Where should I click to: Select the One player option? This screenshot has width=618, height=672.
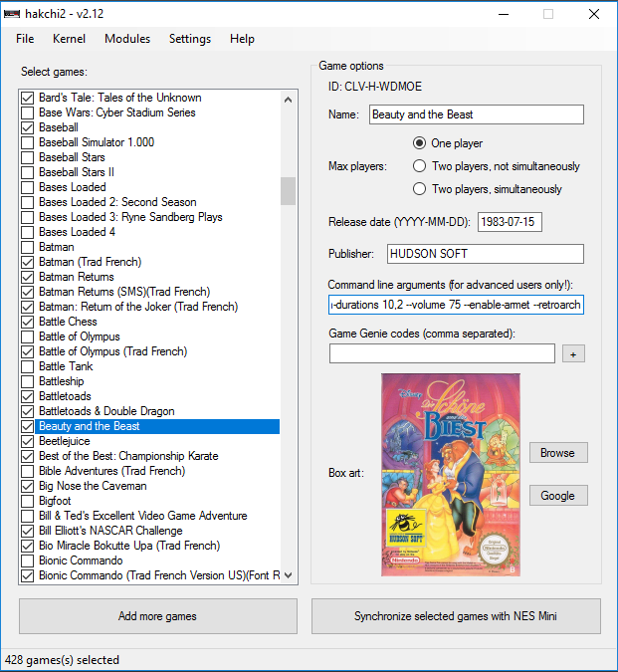click(419, 143)
